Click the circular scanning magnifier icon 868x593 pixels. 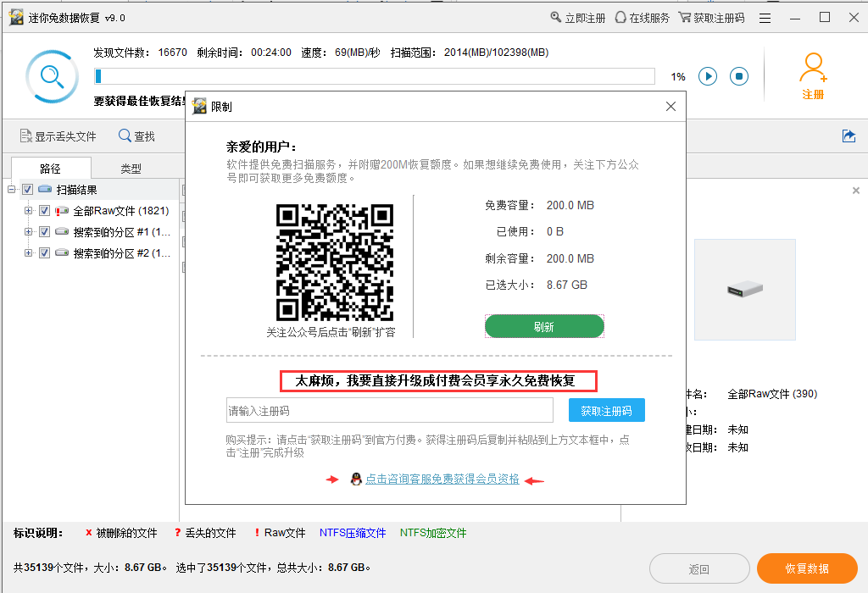52,76
